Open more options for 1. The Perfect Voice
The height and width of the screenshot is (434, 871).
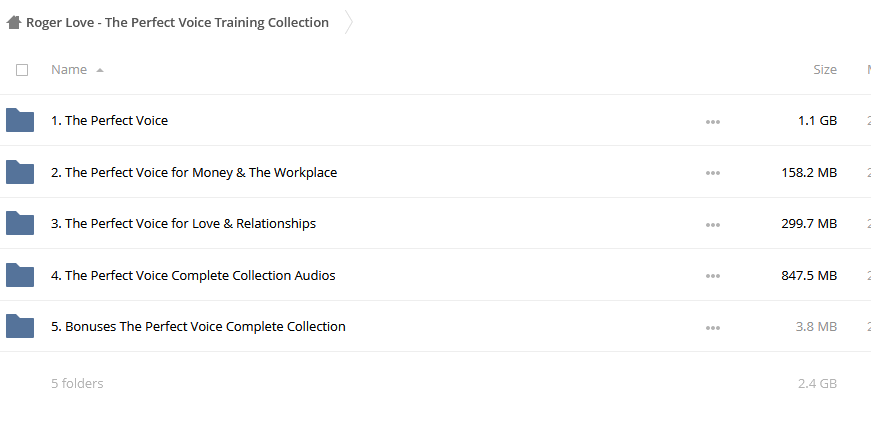click(713, 122)
